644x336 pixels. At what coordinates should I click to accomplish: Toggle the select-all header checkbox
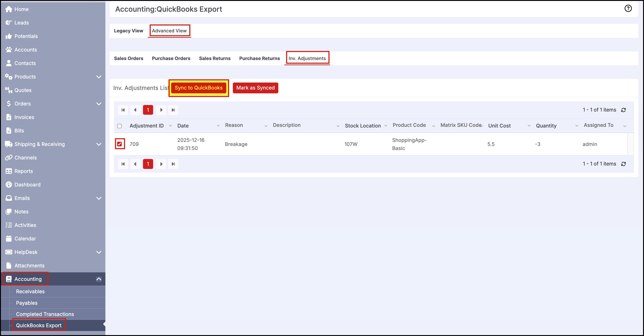(120, 126)
